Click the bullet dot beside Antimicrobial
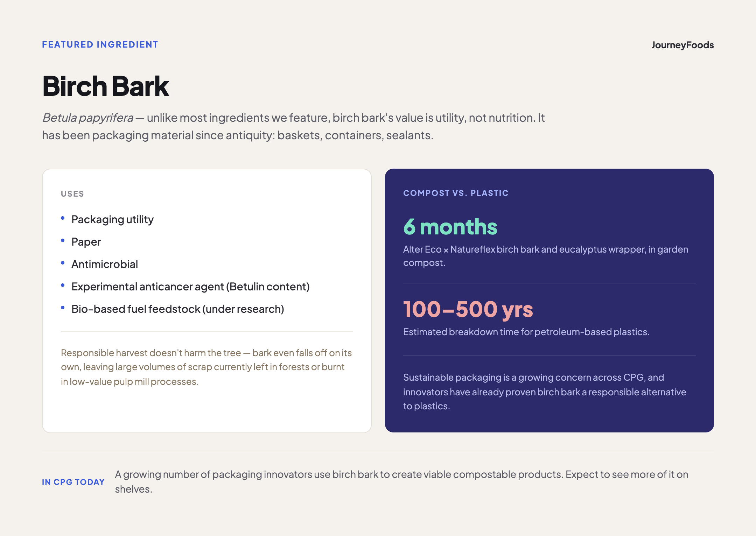756x536 pixels. pyautogui.click(x=63, y=263)
